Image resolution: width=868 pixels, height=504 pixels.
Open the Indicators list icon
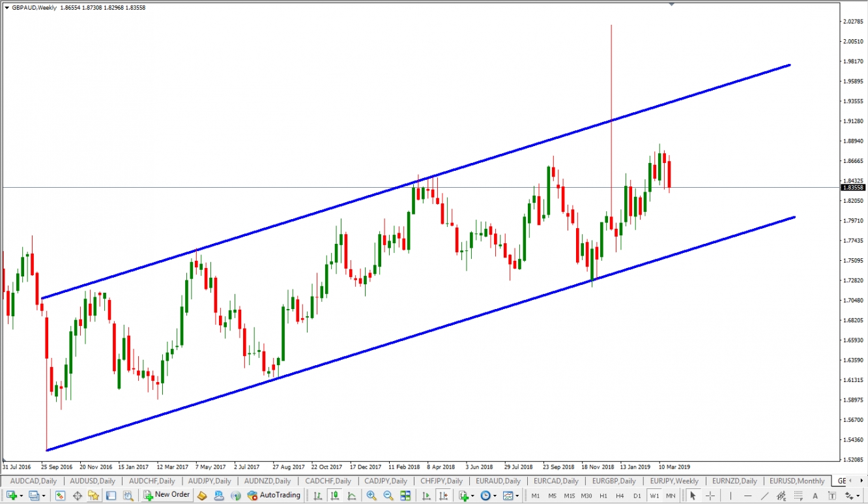[463, 496]
